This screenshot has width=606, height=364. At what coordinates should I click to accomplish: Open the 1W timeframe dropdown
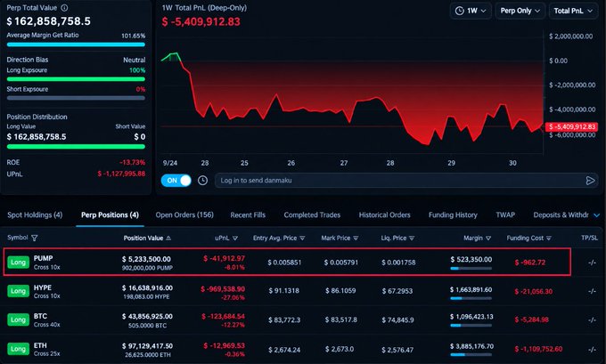(x=471, y=11)
